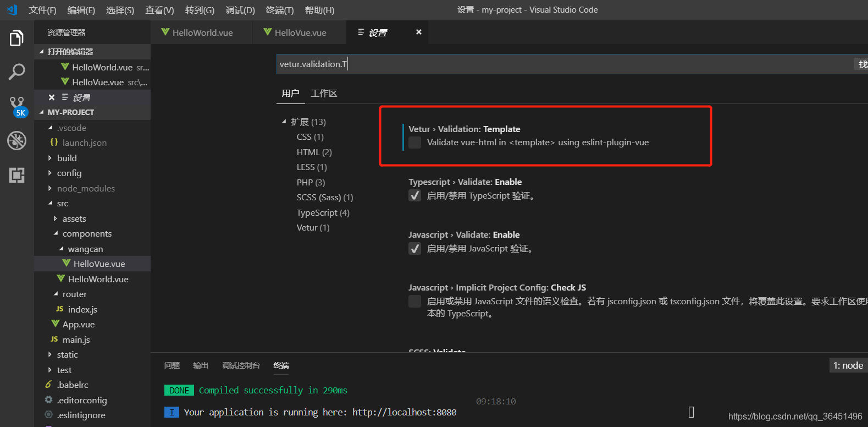Click settings icon on 设置 tab
Viewport: 868px width, 427px height.
coord(361,32)
